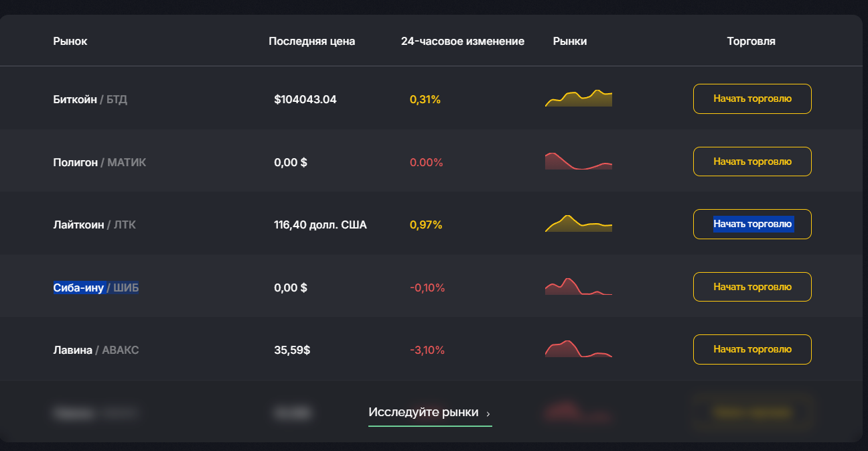This screenshot has height=451, width=868.
Task: Open the Shiba Inu red sparkline chart
Action: coord(579,286)
